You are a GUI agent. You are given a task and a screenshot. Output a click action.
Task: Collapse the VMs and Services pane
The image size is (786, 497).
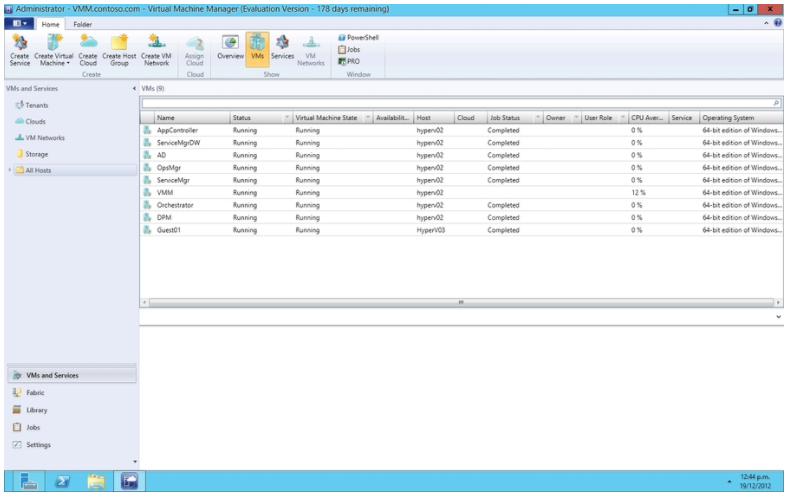click(x=134, y=89)
